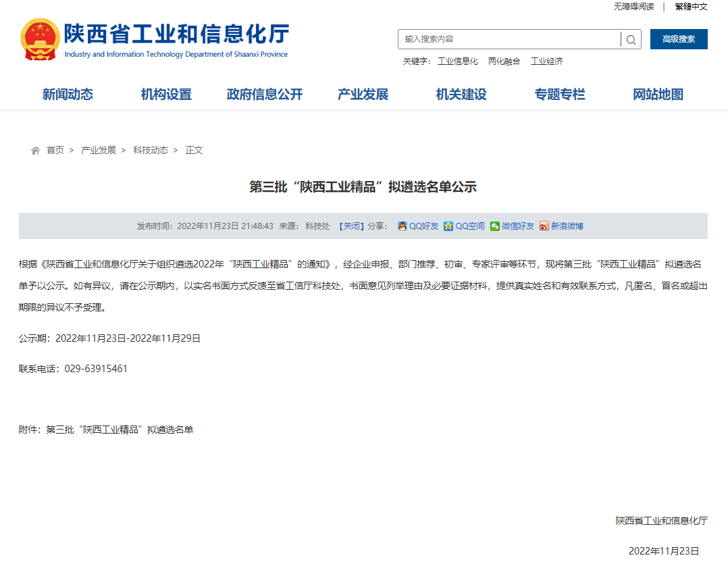Click the 高级搜索 button
This screenshot has width=728, height=568.
pyautogui.click(x=679, y=39)
